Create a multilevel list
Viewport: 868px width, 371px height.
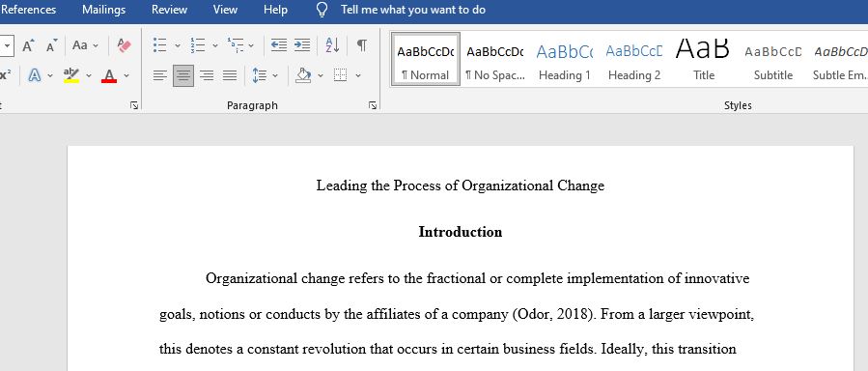point(236,45)
